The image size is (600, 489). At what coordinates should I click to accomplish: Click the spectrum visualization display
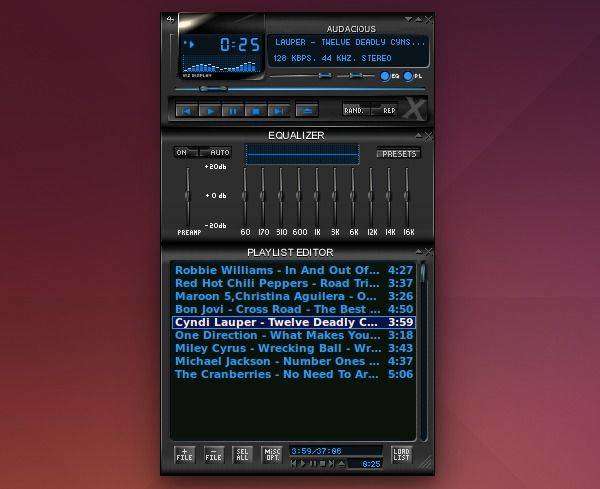point(220,64)
